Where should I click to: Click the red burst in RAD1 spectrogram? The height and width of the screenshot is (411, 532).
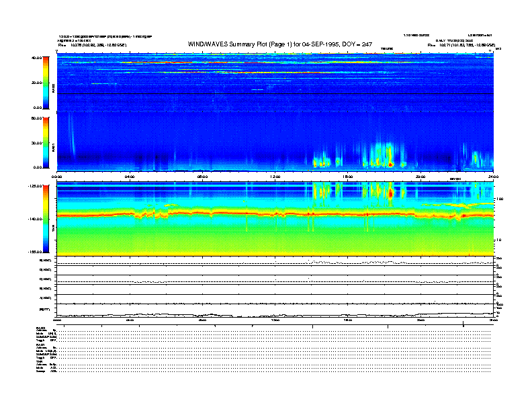pyautogui.click(x=390, y=165)
